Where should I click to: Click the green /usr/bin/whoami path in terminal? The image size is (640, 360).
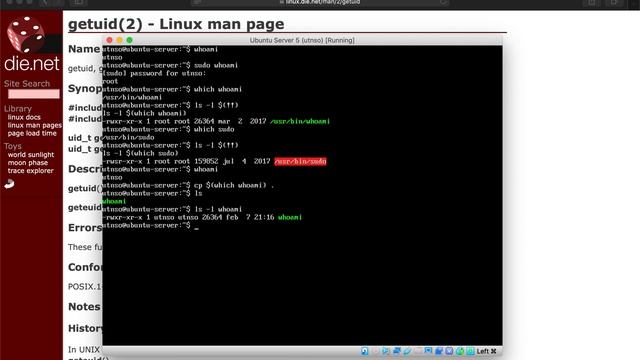click(x=300, y=121)
